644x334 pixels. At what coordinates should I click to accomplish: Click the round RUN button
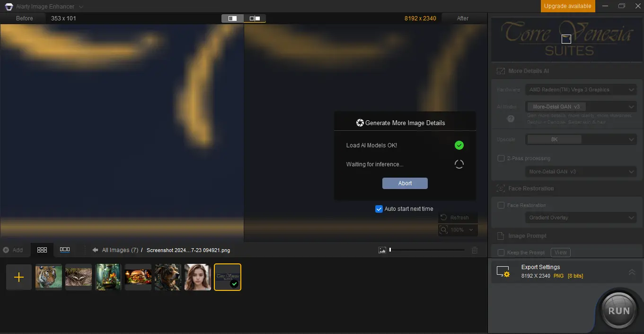coord(619,311)
